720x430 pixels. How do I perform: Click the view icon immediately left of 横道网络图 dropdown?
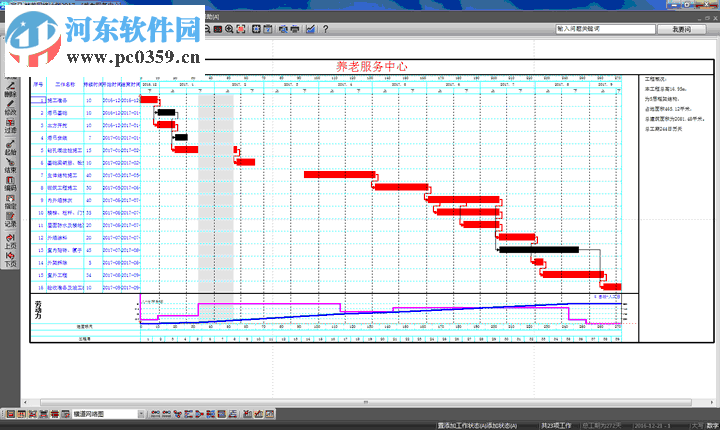pyautogui.click(x=66, y=414)
